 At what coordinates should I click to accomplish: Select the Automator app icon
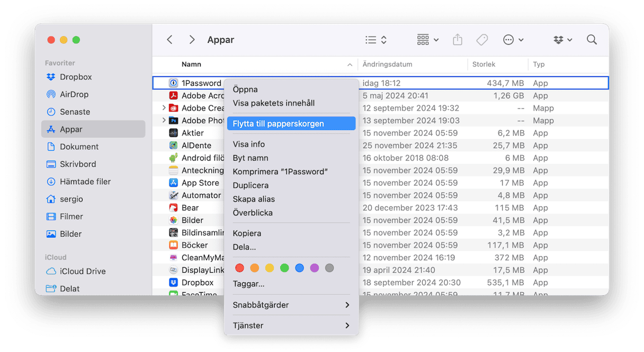point(173,195)
